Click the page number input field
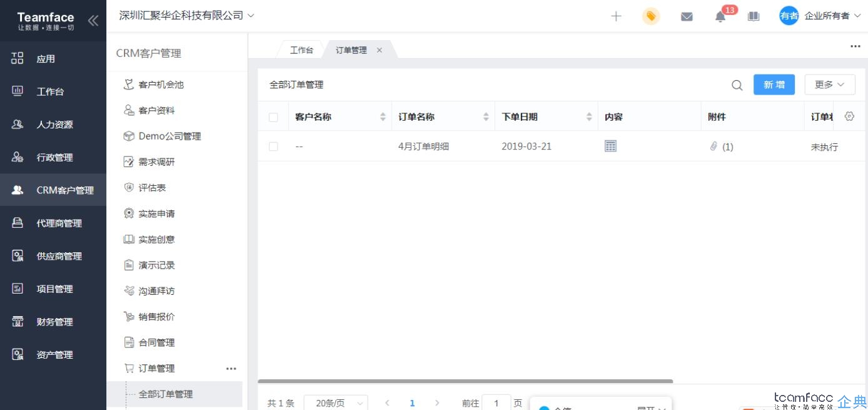This screenshot has height=410, width=868. [x=497, y=403]
